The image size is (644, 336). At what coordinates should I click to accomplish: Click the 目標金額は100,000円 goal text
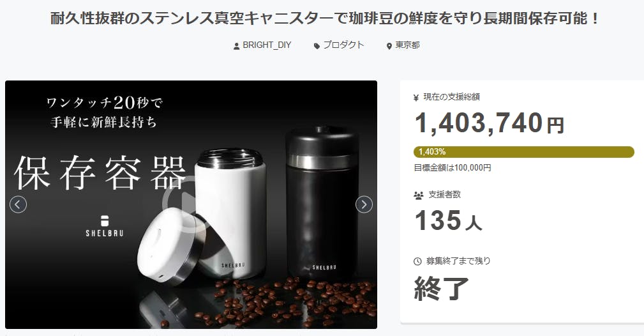[x=452, y=168]
